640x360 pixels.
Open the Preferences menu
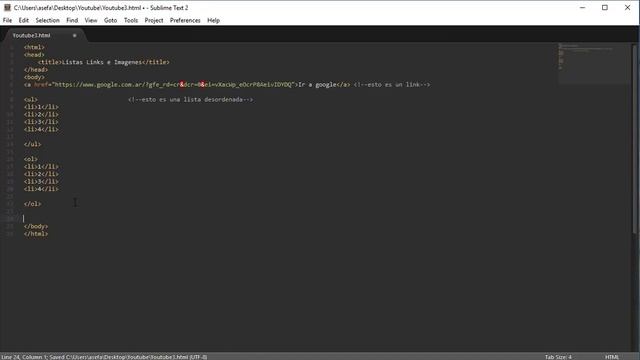coord(185,20)
